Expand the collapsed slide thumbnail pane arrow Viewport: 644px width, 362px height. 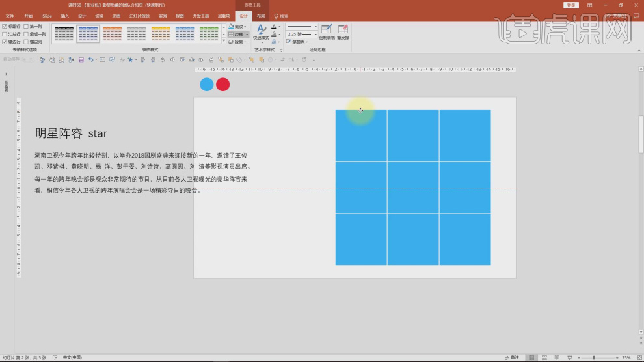click(6, 74)
